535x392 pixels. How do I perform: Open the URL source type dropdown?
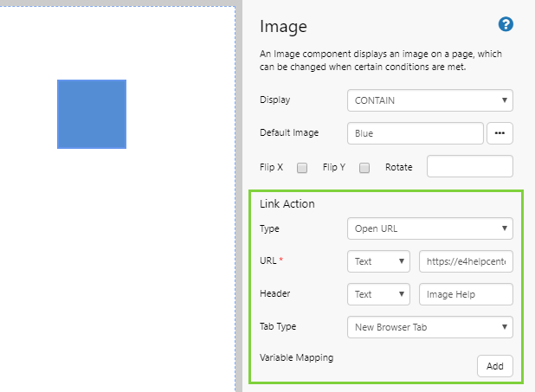click(x=378, y=261)
